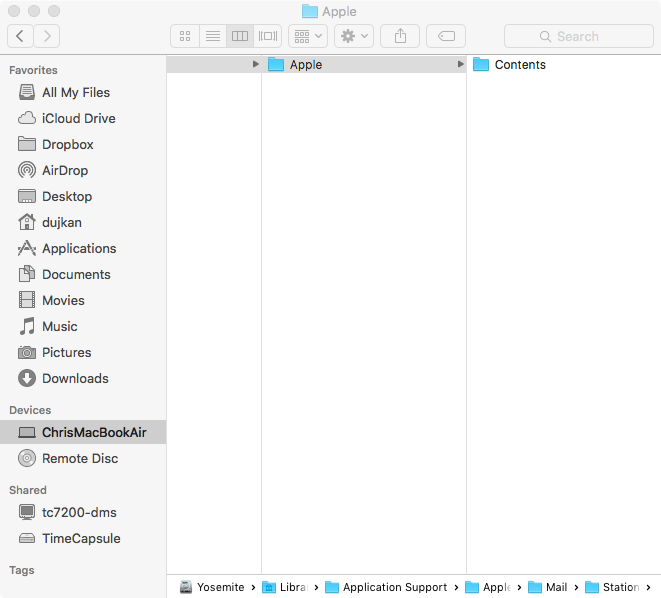661x598 pixels.
Task: Click the Tags sidebar heading
Action: click(x=21, y=570)
